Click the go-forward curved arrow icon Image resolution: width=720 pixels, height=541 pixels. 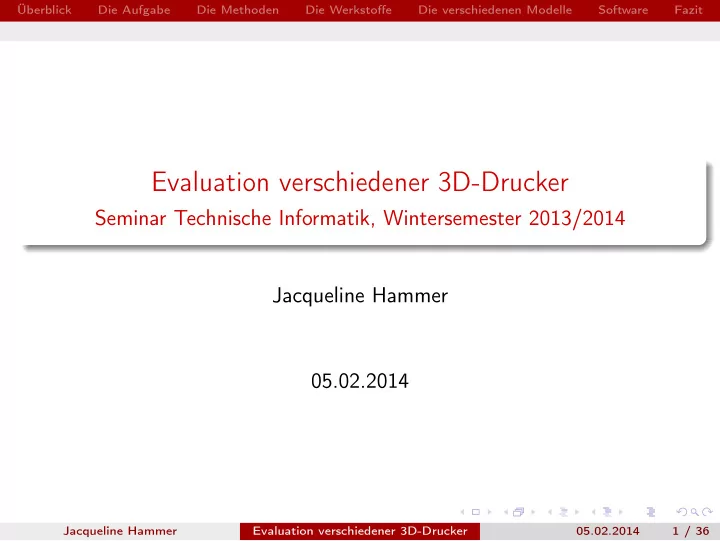click(707, 512)
